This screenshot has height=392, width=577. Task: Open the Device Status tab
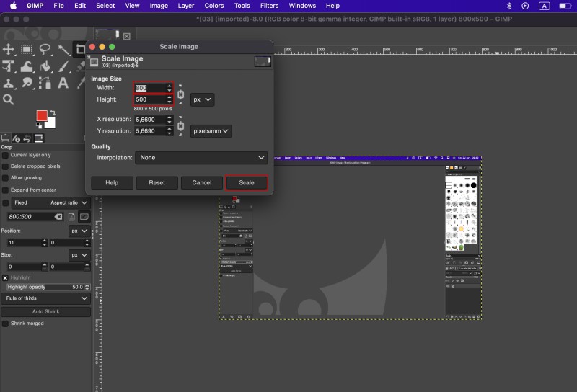[x=16, y=138]
